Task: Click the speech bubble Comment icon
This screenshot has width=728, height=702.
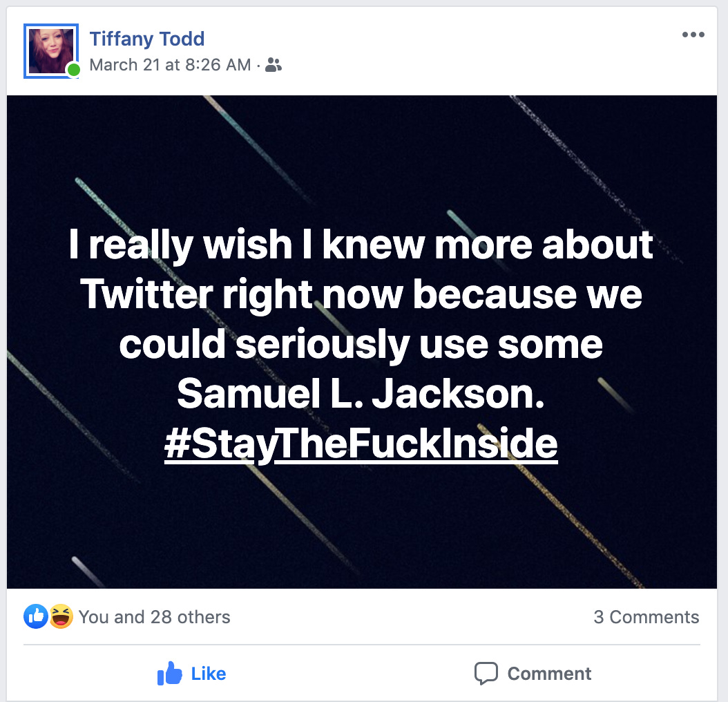Action: click(486, 674)
